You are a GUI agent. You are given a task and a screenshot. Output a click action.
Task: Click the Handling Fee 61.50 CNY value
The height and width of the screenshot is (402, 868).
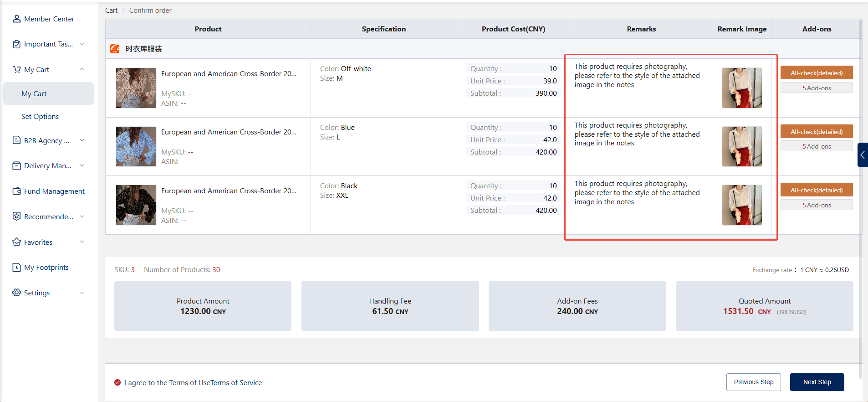tap(390, 311)
